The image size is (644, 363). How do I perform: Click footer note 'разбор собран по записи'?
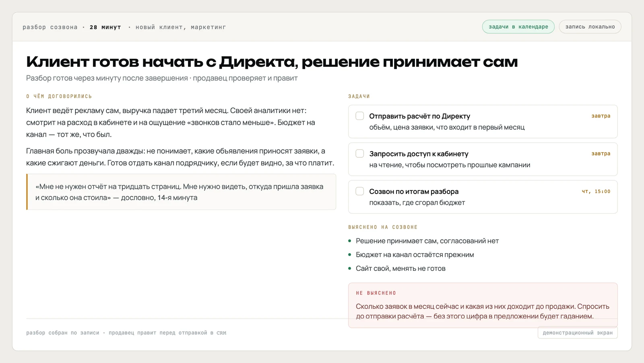click(x=62, y=333)
